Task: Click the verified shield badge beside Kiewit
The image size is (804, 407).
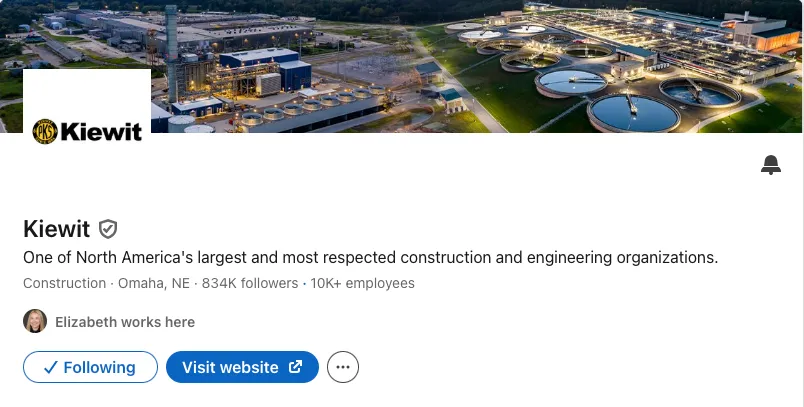Action: click(x=108, y=229)
